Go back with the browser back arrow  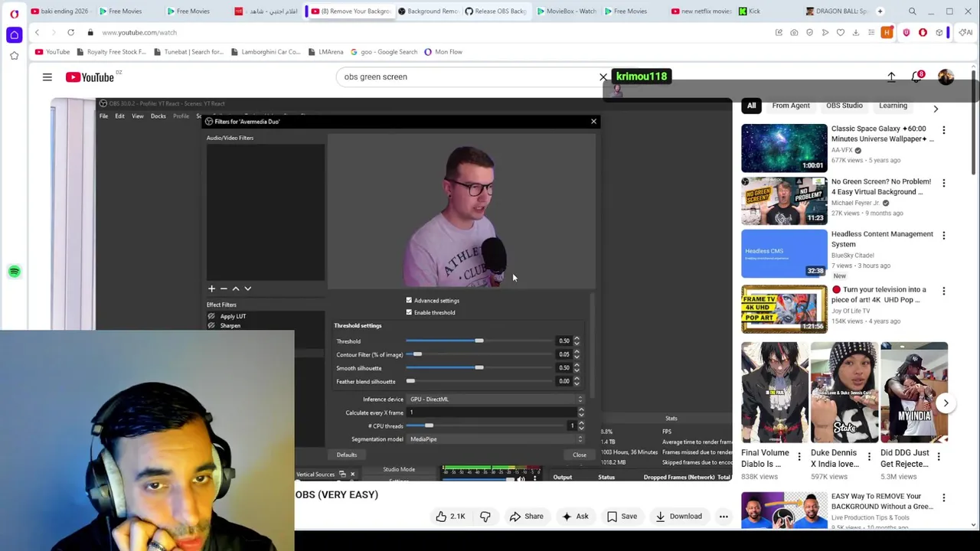click(37, 32)
